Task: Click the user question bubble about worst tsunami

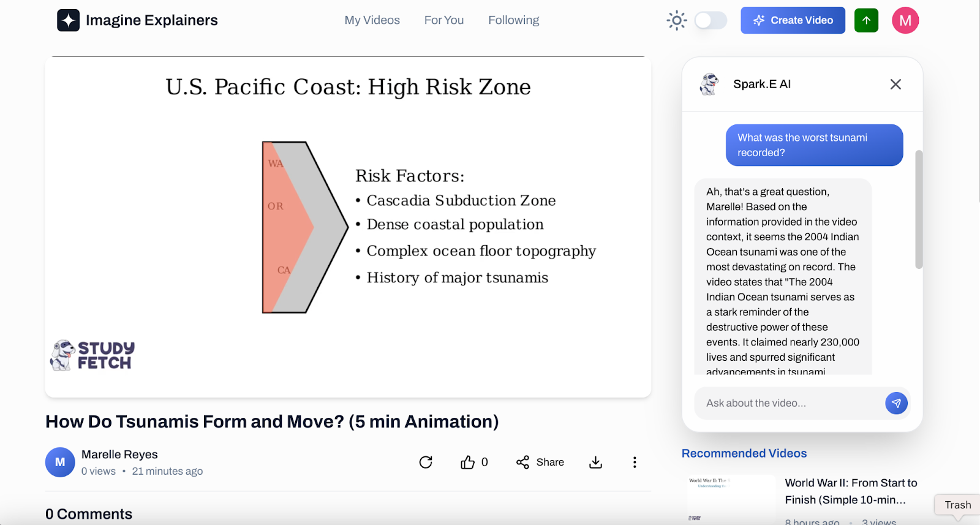Action: point(815,145)
